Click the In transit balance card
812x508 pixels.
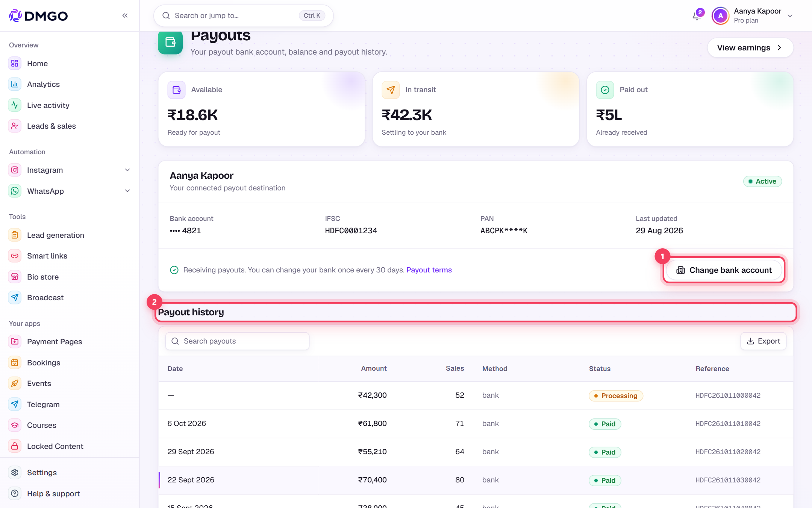point(476,109)
